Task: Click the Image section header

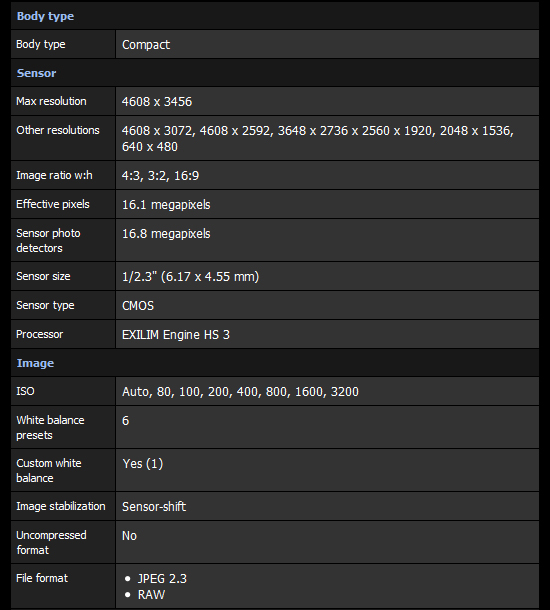Action: click(35, 363)
